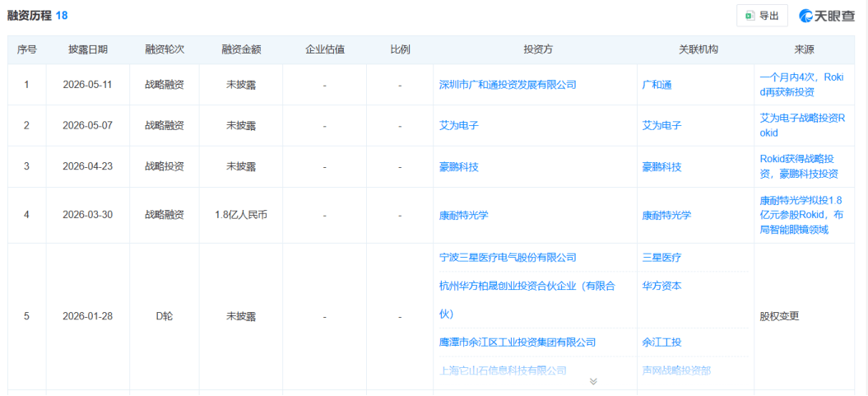Select the date cell 2026-04-23

[87, 166]
